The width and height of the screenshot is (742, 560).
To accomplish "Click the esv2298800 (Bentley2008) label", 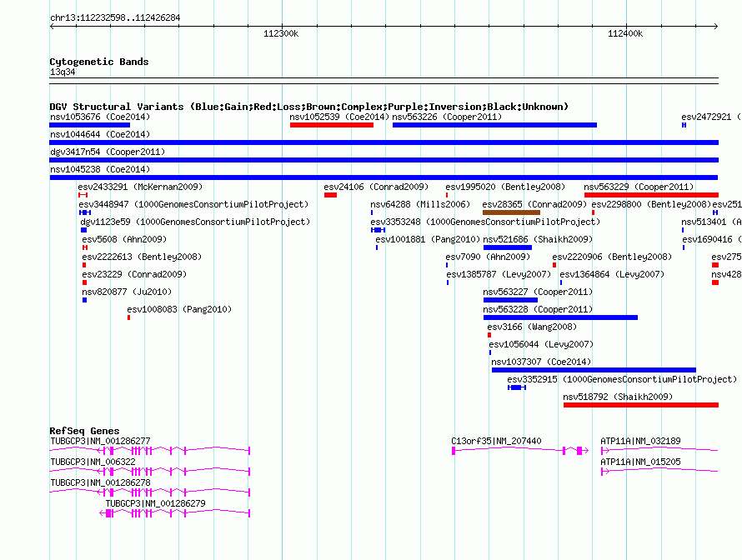I will [652, 204].
